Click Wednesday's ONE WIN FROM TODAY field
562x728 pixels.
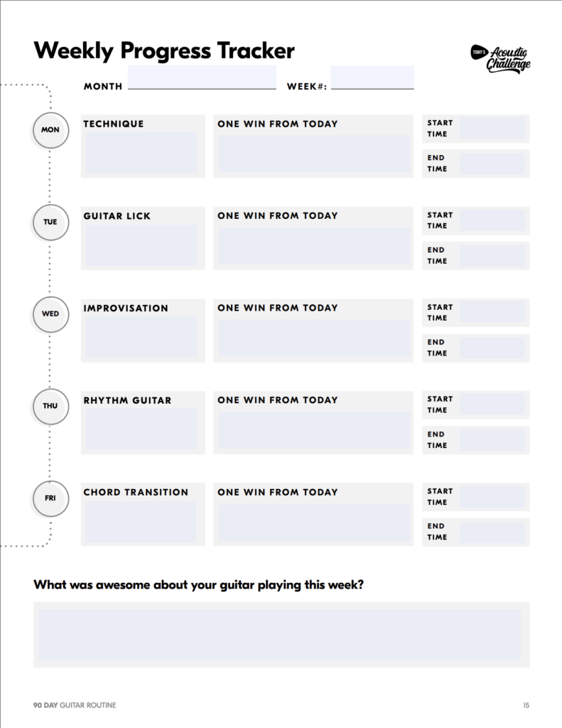314,338
